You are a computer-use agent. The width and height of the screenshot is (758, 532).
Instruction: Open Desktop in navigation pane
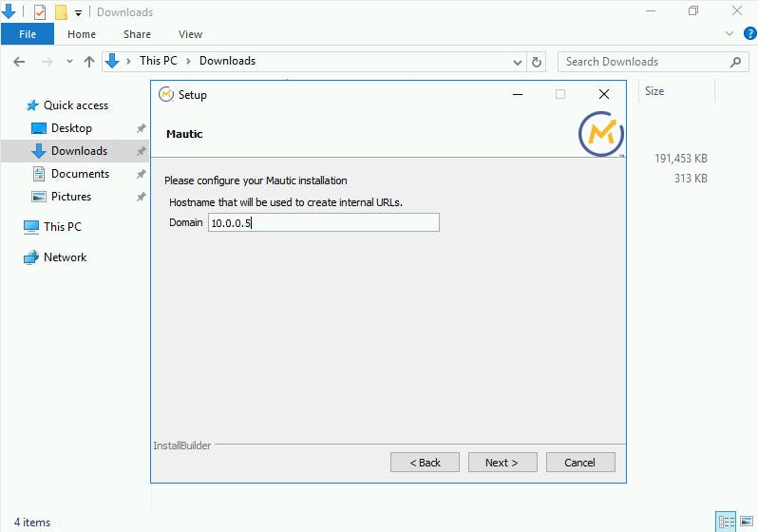pyautogui.click(x=71, y=128)
